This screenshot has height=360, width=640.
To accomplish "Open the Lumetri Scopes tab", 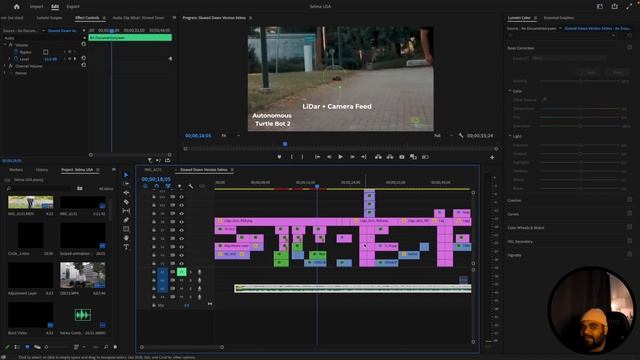I will click(x=49, y=18).
